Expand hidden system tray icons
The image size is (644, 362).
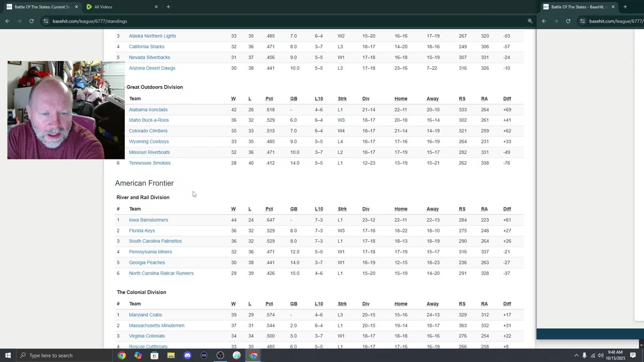point(576,355)
